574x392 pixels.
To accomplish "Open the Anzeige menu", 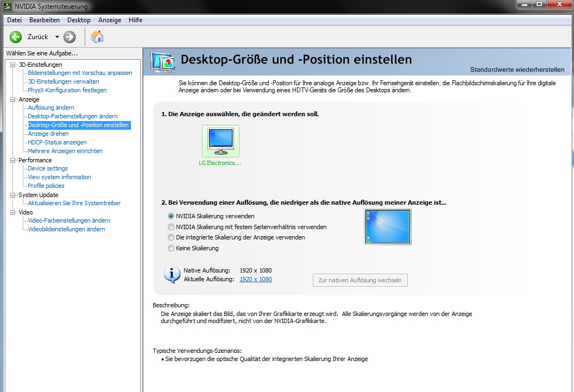I will (x=110, y=20).
